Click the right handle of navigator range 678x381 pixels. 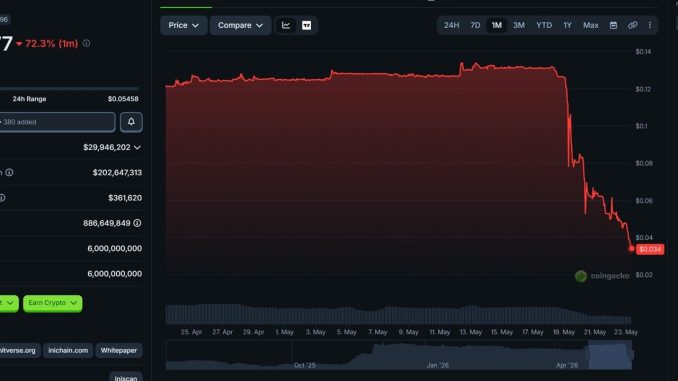point(631,355)
